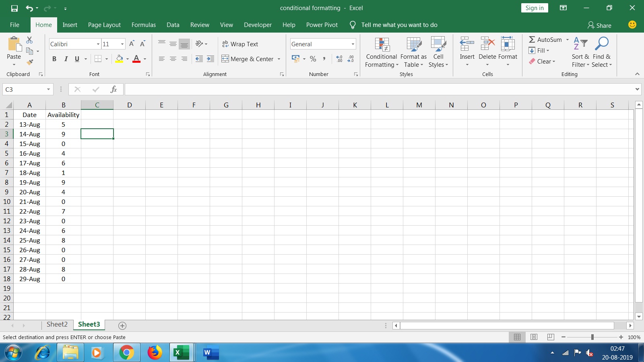The width and height of the screenshot is (644, 362).
Task: Open the Conditional Formatting menu
Action: tap(381, 53)
